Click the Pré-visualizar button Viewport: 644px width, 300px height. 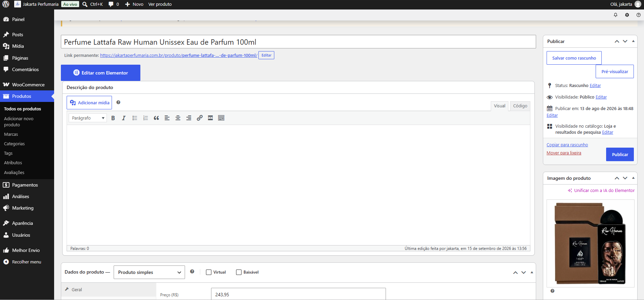point(615,71)
